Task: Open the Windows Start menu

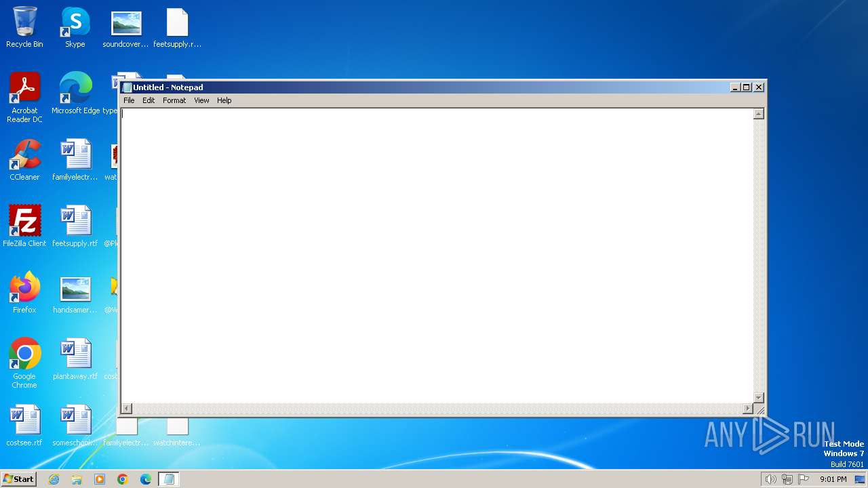Action: pyautogui.click(x=18, y=479)
